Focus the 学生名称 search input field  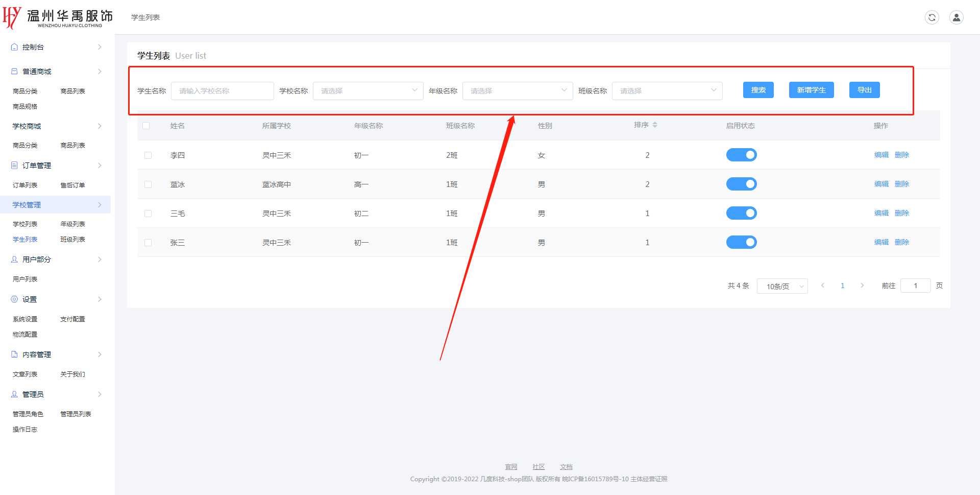tap(222, 91)
